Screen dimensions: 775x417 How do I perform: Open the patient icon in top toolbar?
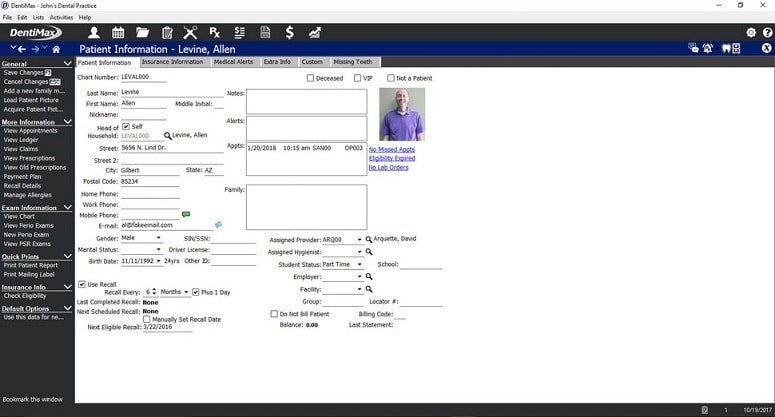pos(93,33)
